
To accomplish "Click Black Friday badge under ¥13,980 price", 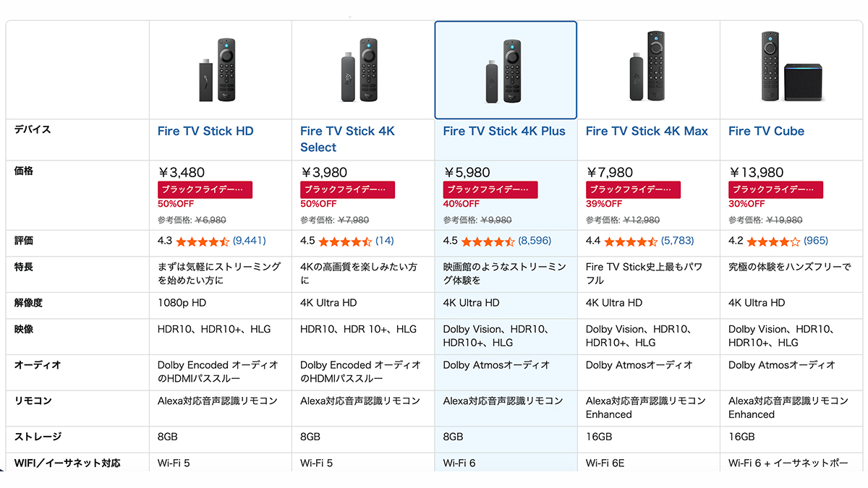I will coord(775,189).
